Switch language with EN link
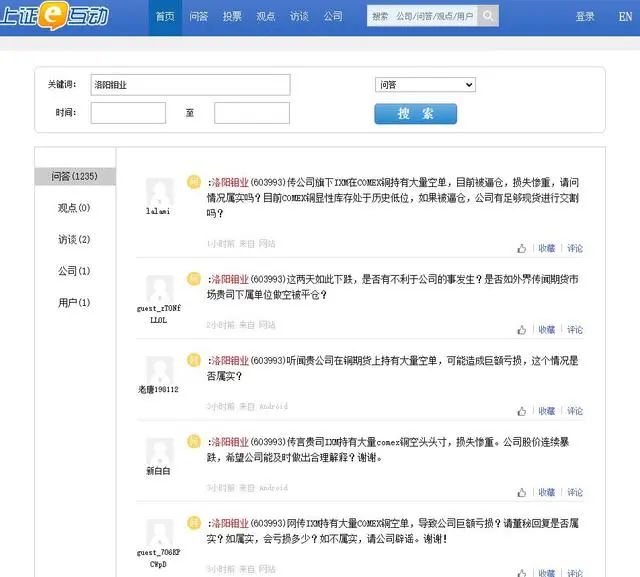The image size is (640, 577). pos(625,17)
